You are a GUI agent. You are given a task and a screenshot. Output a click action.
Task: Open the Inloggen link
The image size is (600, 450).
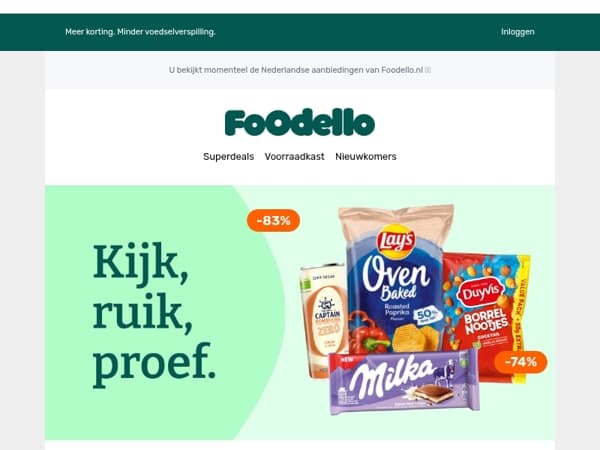(x=517, y=32)
